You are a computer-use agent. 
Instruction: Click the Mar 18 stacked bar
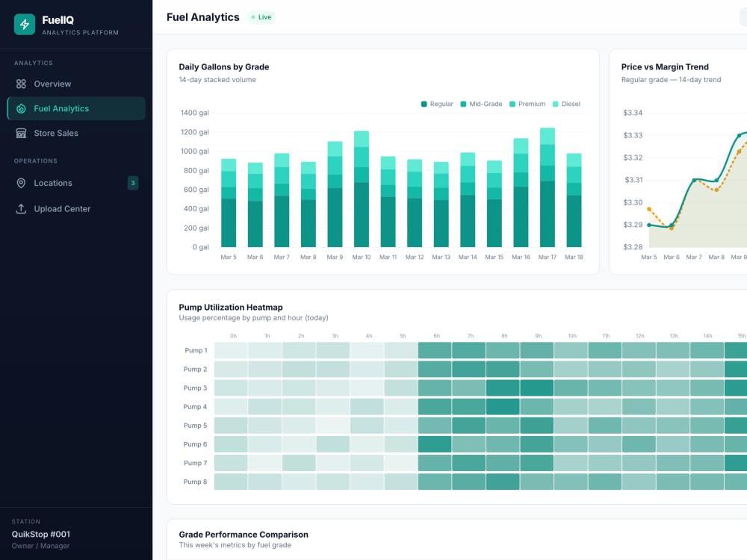tap(574, 200)
